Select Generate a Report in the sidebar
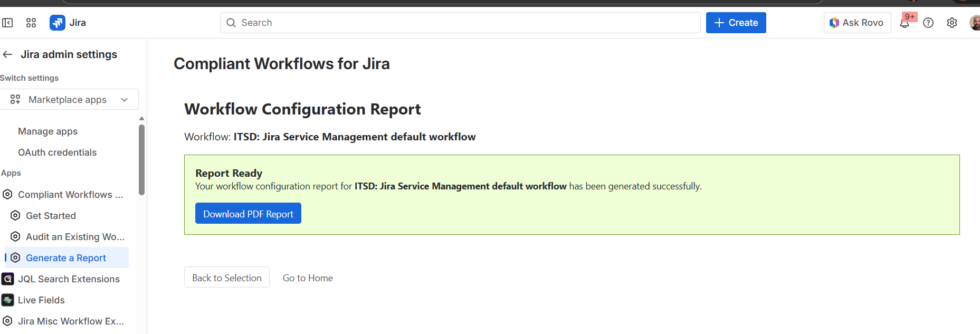The height and width of the screenshot is (334, 980). pyautogui.click(x=66, y=257)
